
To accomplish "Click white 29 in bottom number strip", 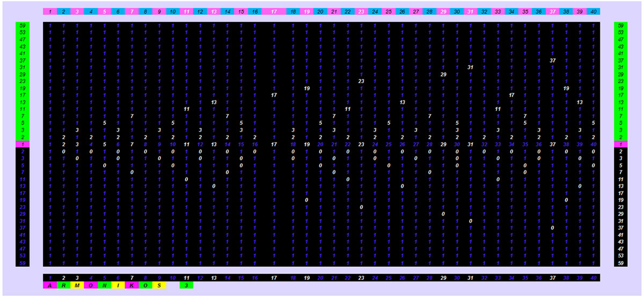I will pos(443,278).
